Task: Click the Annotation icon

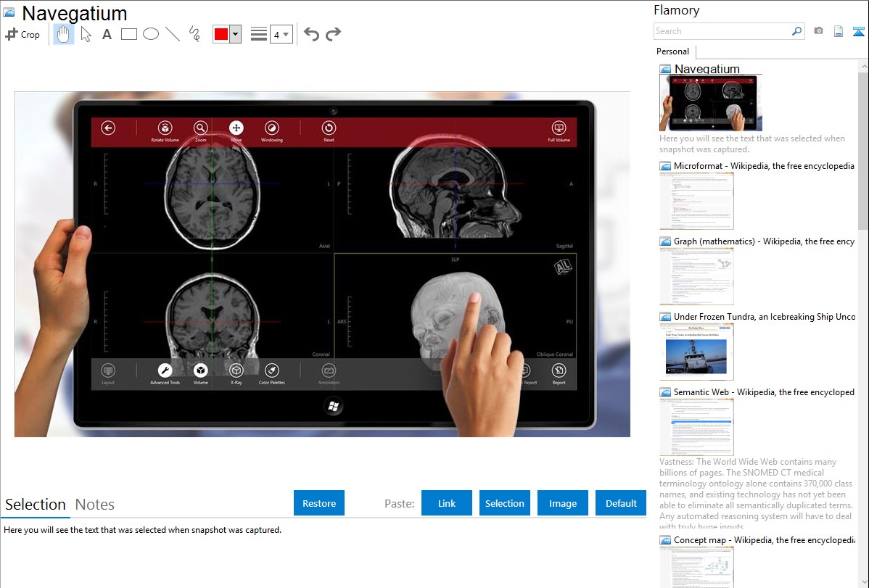Action: (329, 370)
